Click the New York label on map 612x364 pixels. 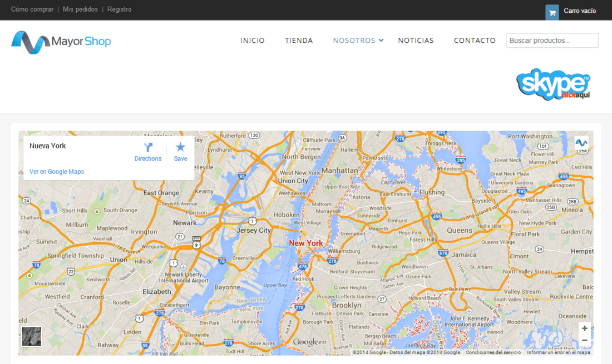pyautogui.click(x=306, y=243)
